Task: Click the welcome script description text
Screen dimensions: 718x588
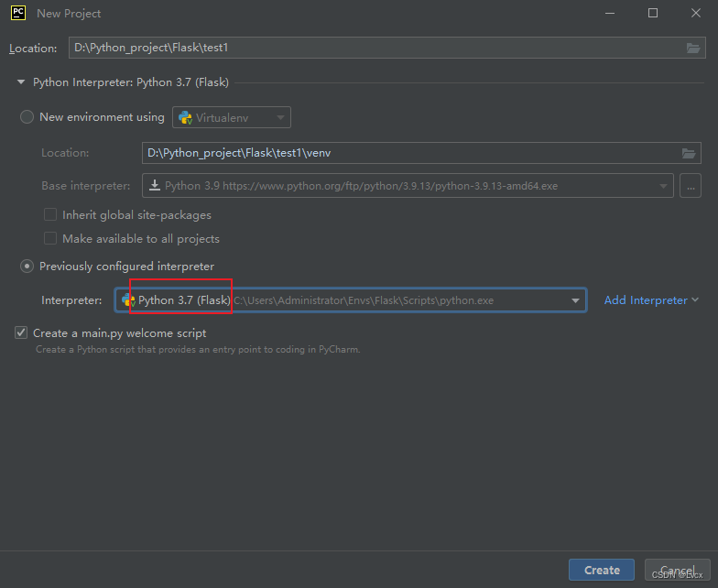Action: (198, 350)
